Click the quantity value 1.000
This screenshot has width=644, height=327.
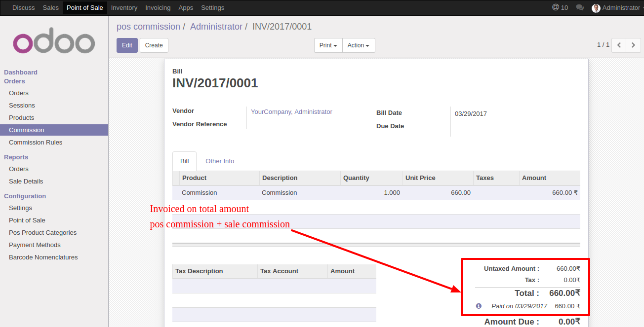click(x=392, y=193)
